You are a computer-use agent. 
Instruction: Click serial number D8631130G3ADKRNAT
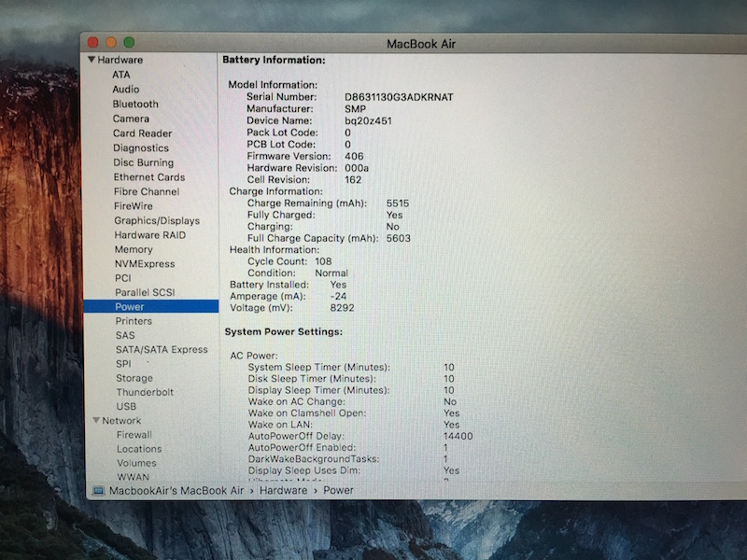(x=399, y=97)
